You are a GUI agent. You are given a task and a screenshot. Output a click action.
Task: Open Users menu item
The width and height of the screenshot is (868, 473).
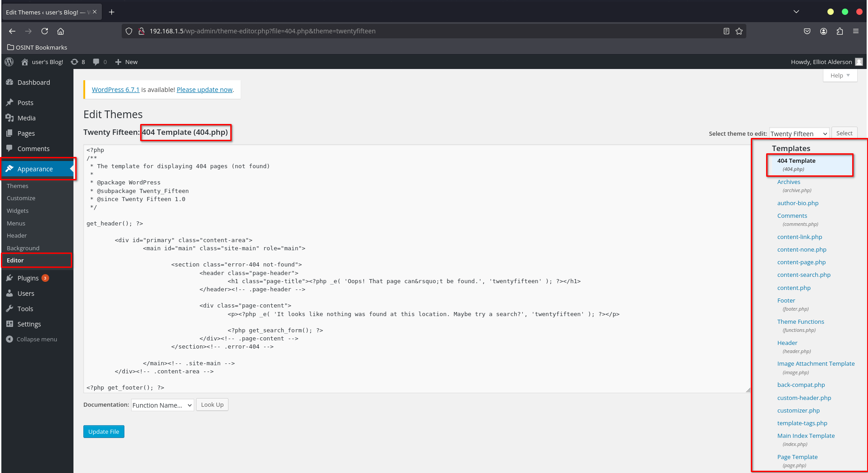click(37, 294)
